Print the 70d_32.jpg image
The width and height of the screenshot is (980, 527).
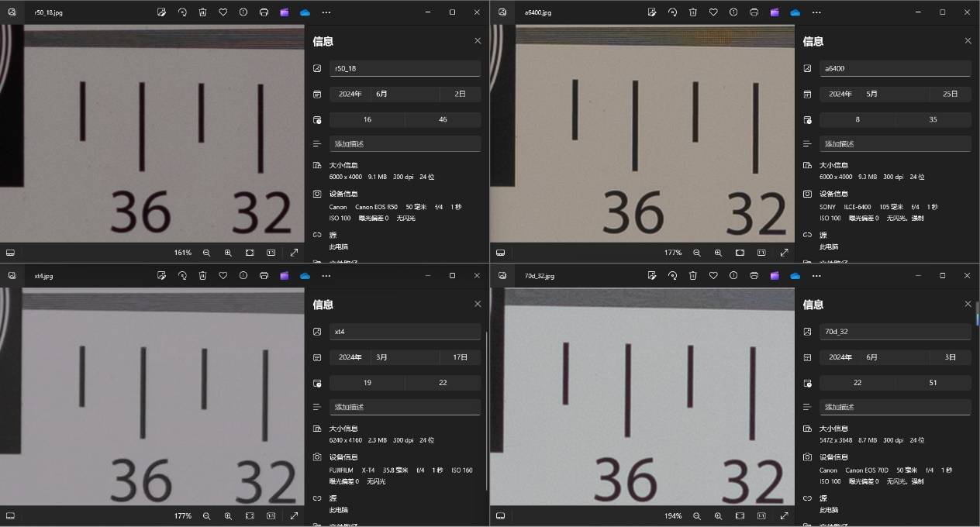point(754,275)
